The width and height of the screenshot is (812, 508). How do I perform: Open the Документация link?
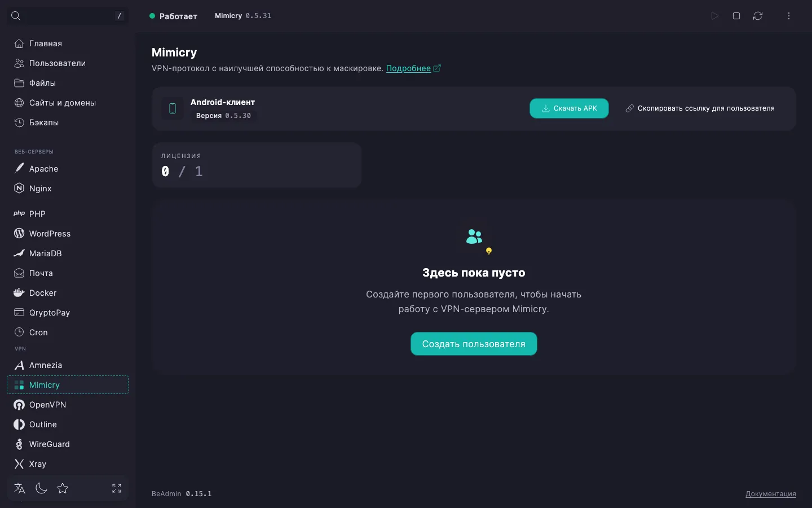[771, 494]
